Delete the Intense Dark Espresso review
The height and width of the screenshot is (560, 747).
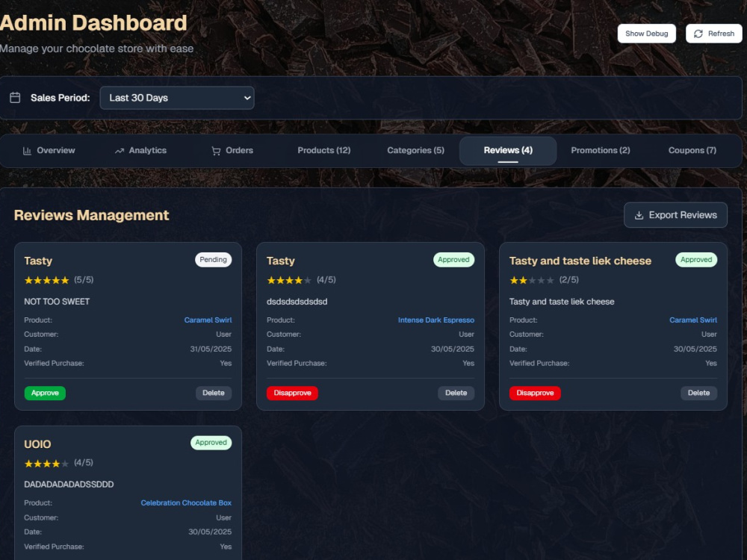[x=456, y=393]
